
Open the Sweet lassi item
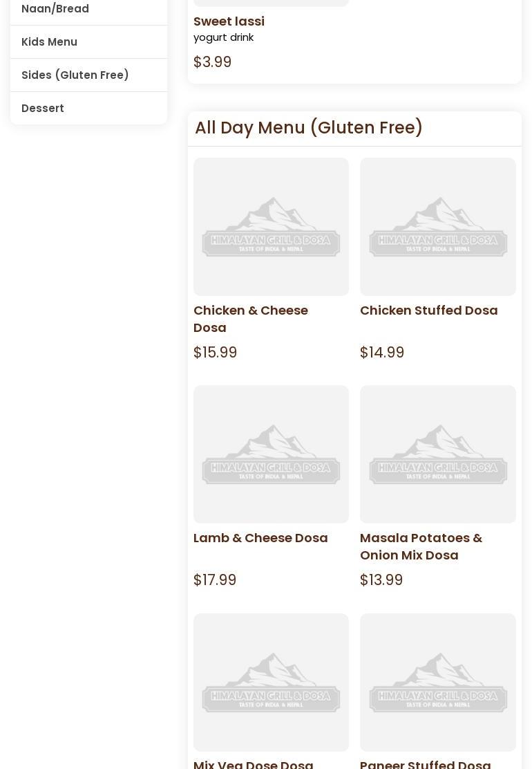click(x=229, y=21)
